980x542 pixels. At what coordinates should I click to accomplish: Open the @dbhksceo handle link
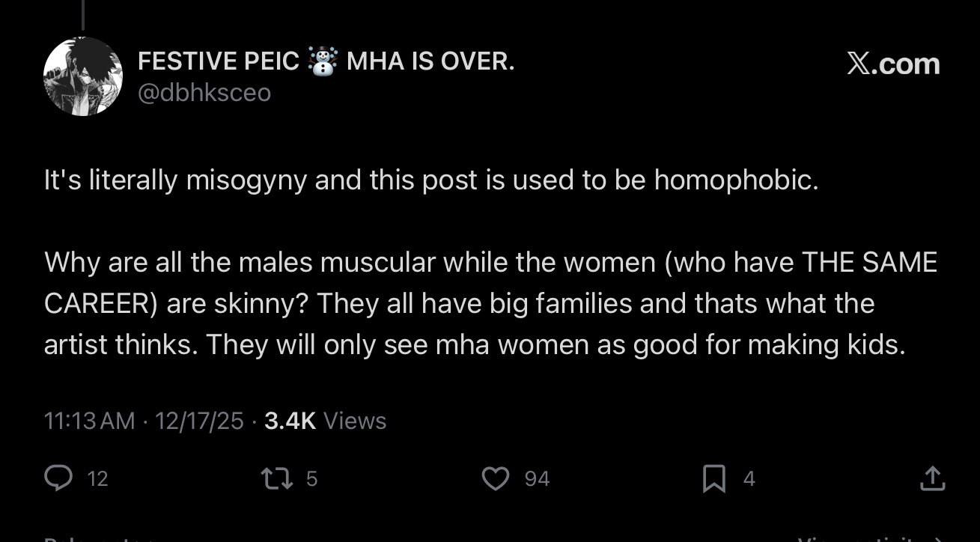[204, 93]
